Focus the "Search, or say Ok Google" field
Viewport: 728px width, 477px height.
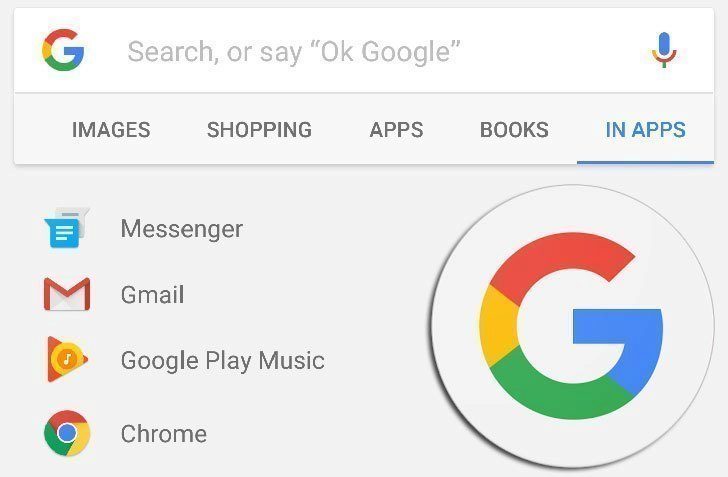[x=364, y=51]
